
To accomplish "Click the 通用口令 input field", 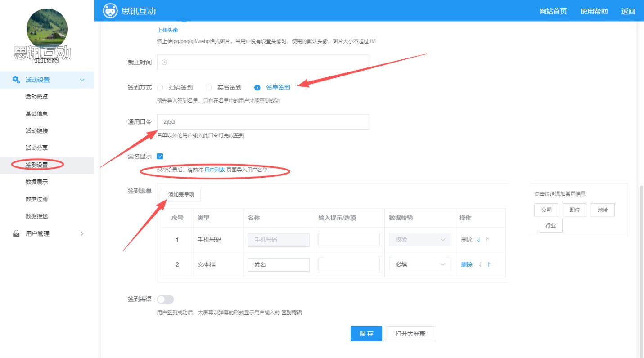I will 263,122.
